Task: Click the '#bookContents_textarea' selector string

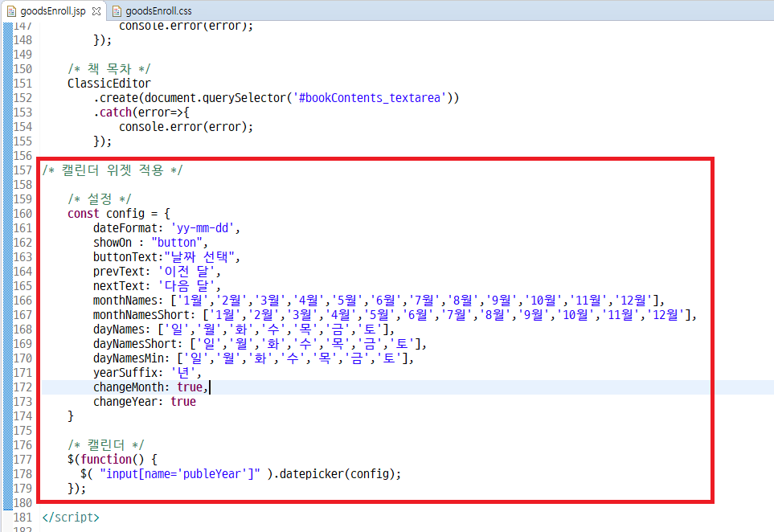Action: 370,98
